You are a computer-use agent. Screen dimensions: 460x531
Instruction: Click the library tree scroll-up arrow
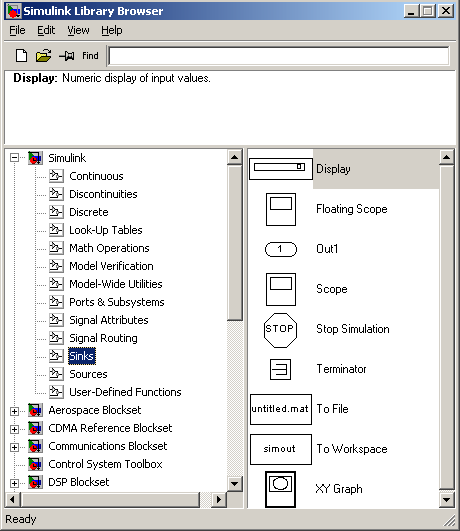(234, 157)
